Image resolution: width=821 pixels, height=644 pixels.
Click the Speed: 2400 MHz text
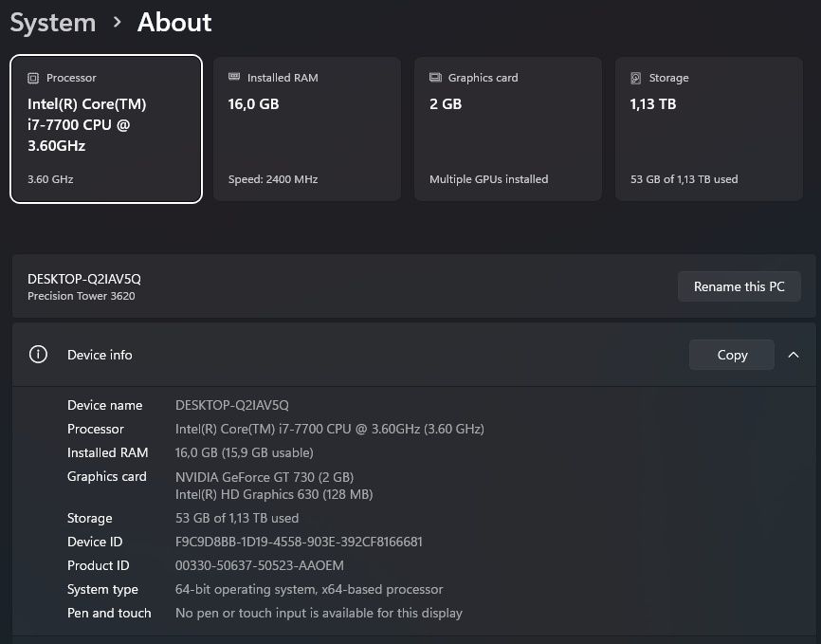click(273, 179)
